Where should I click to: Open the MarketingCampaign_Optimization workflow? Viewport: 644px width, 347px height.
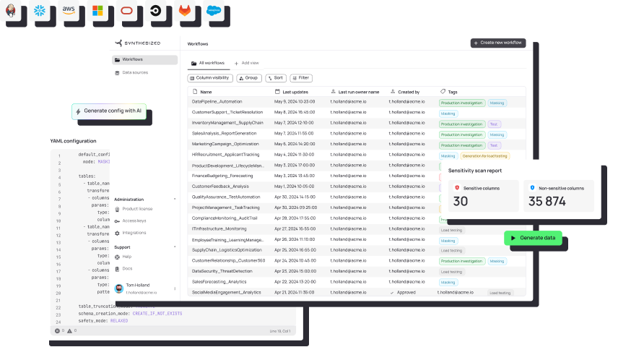pyautogui.click(x=225, y=145)
